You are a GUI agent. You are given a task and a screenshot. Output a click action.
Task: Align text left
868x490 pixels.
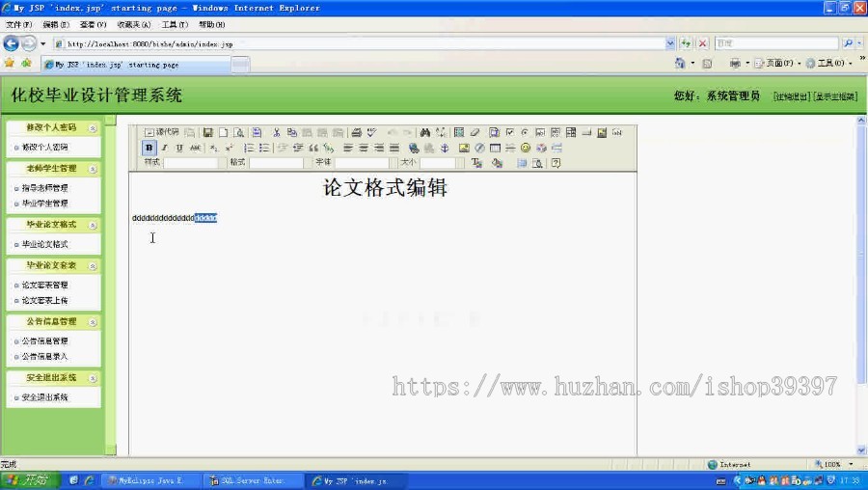coord(348,148)
